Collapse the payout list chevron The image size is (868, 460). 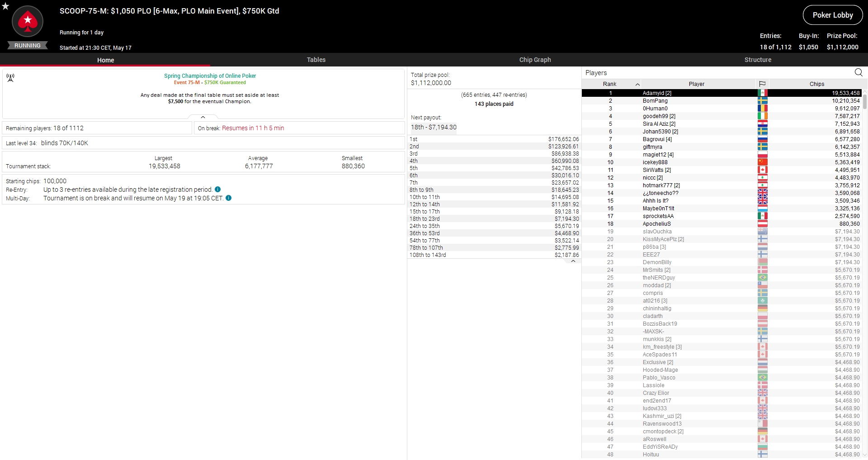[573, 261]
